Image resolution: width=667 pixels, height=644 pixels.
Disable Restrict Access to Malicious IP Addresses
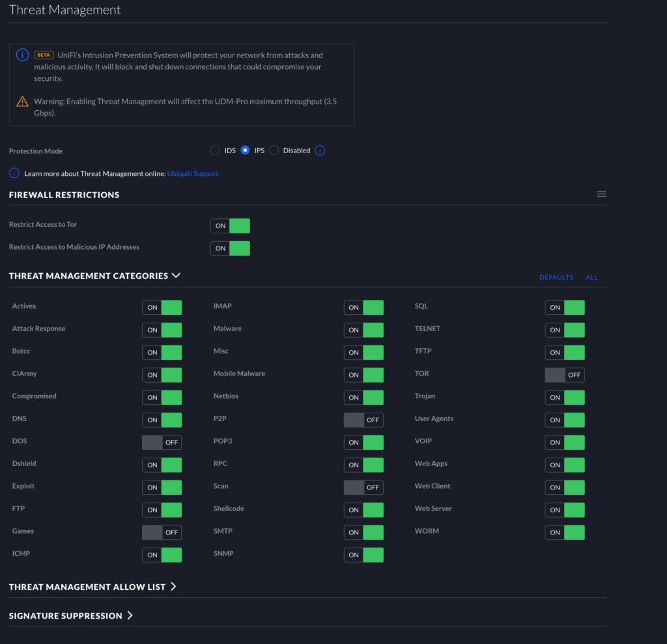(x=230, y=248)
